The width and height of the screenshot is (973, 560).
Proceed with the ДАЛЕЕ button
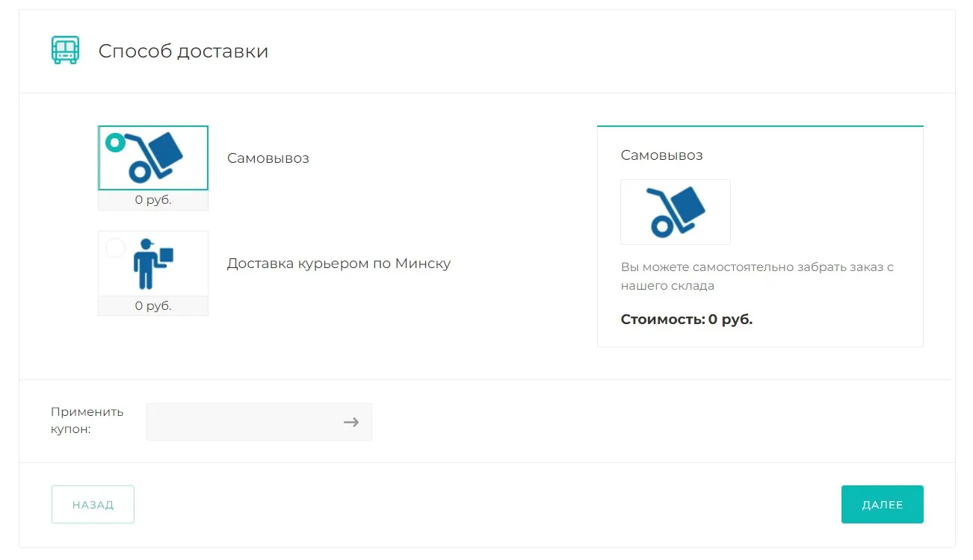tap(882, 505)
